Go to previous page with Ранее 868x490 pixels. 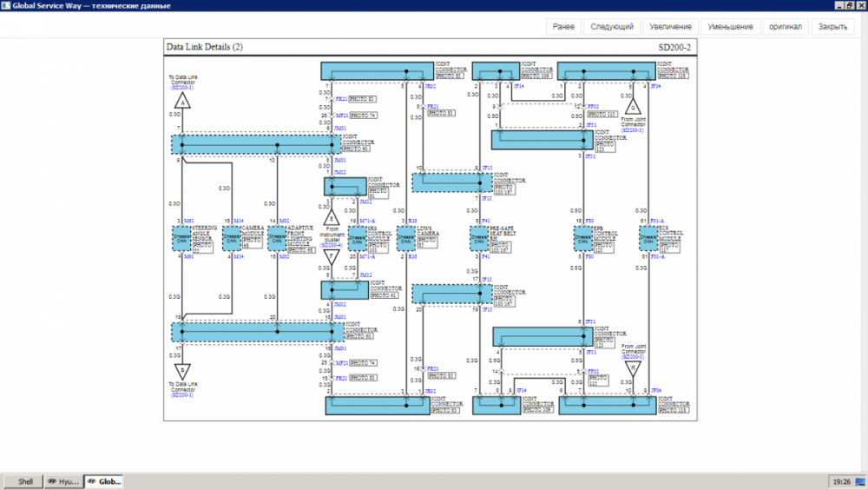click(563, 27)
